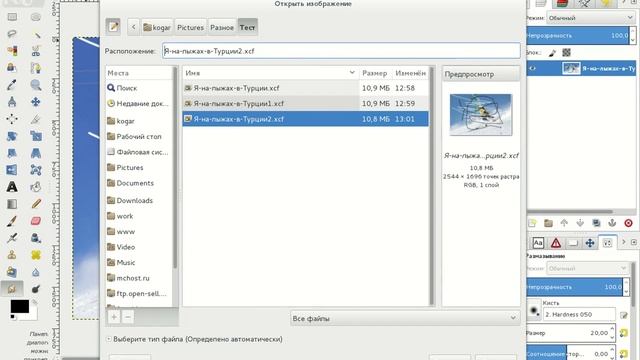Select the Fuzzy Select wand tool
Viewport: 640px width, 360px height.
click(36, 34)
